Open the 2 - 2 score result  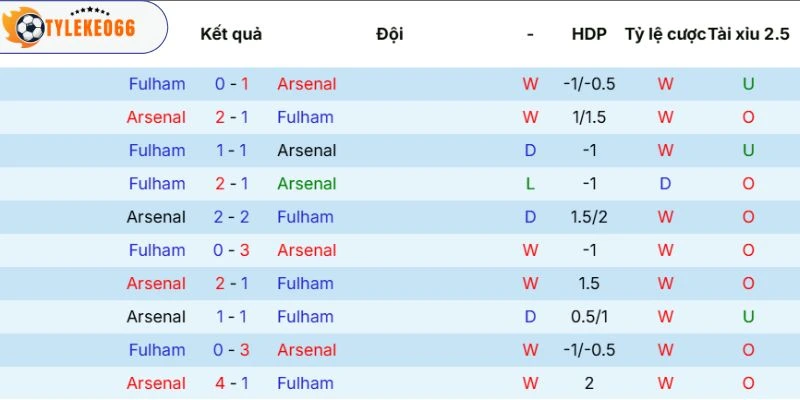[231, 217]
